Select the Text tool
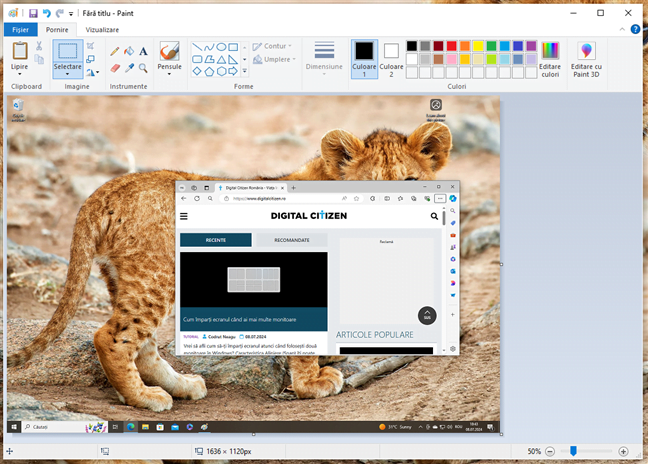648x464 pixels. [x=143, y=51]
